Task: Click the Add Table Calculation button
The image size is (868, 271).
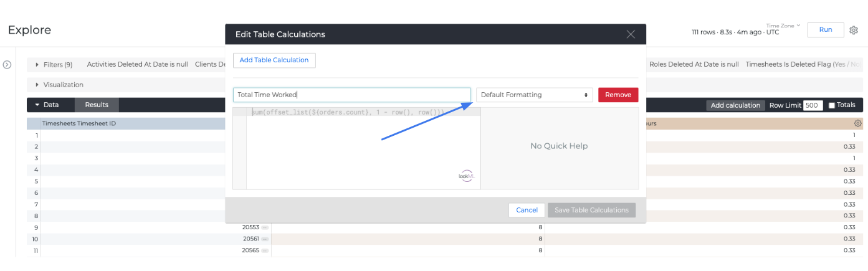Action: (x=274, y=60)
